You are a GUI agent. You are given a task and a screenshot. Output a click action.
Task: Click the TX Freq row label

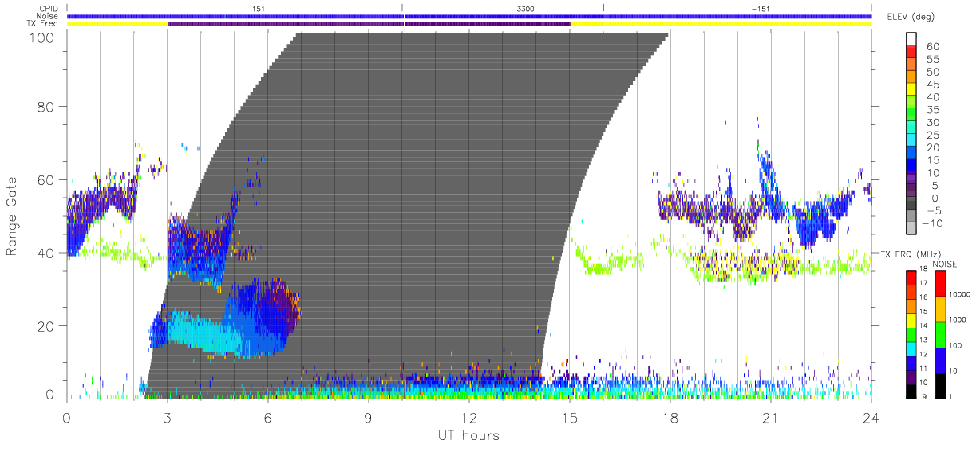click(x=41, y=24)
